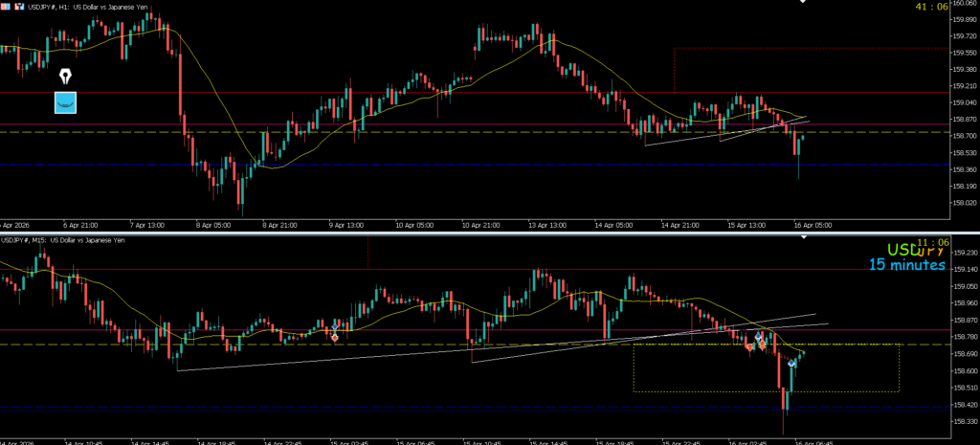Click the trade marker on the latest M15 candles
The height and width of the screenshot is (445, 980).
coord(792,363)
